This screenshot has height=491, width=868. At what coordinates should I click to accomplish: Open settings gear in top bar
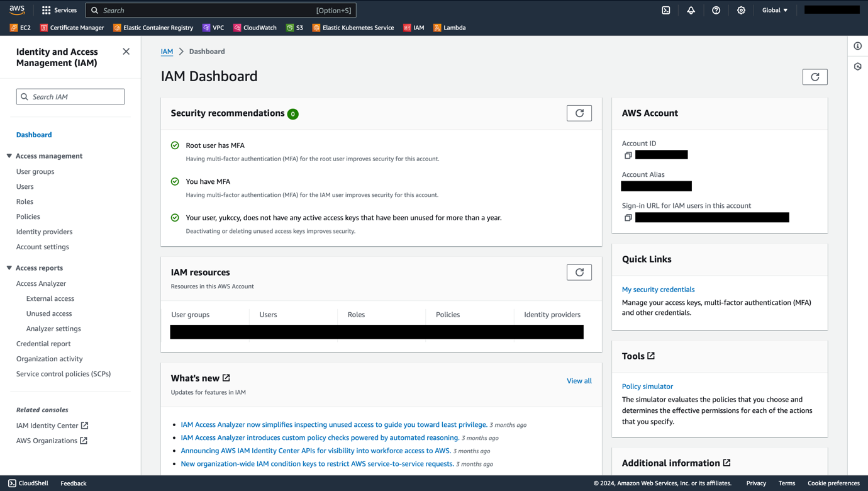pyautogui.click(x=741, y=10)
